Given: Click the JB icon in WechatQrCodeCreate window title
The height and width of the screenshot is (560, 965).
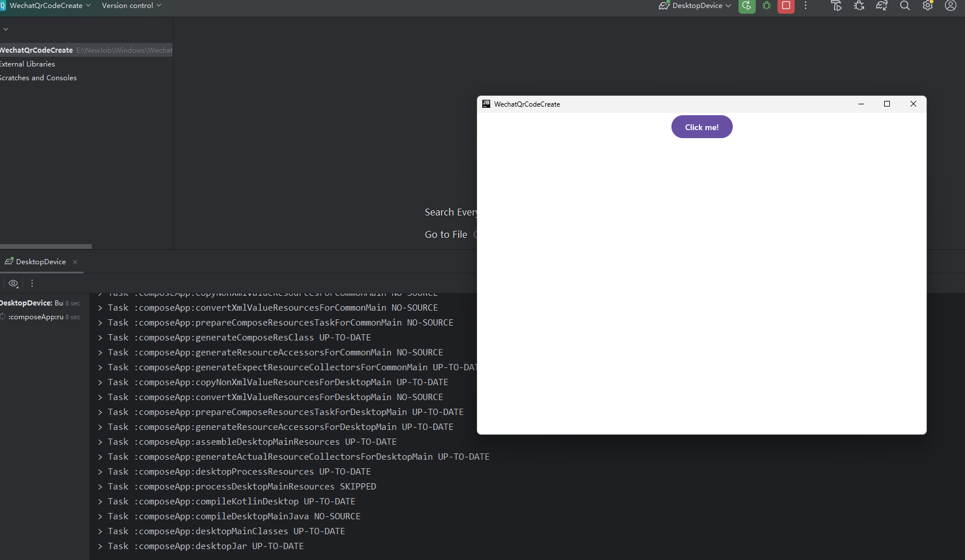Looking at the screenshot, I should [486, 104].
